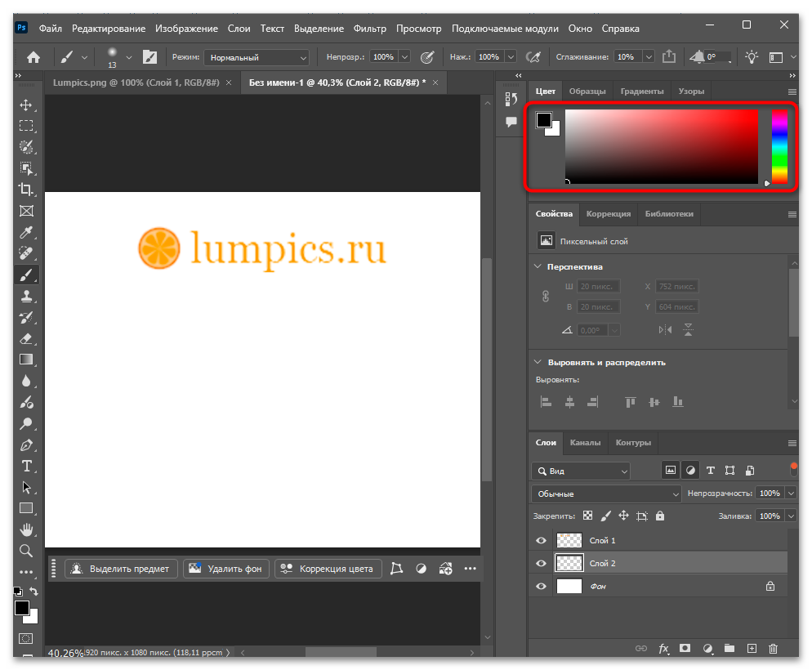Add layer style fx icon

point(663,648)
